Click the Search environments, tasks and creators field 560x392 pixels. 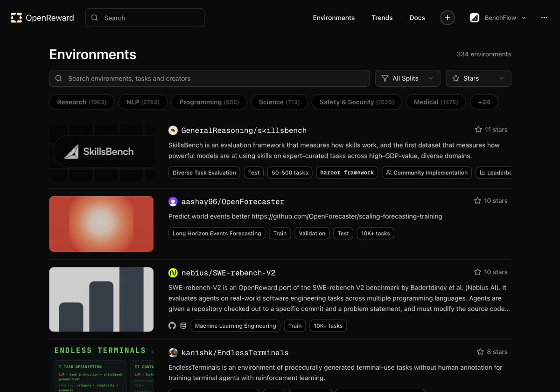point(209,78)
